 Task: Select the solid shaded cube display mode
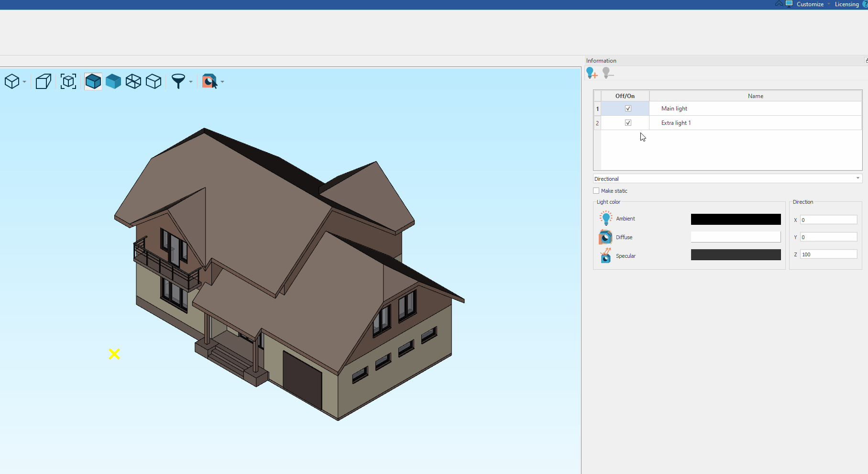coord(113,81)
